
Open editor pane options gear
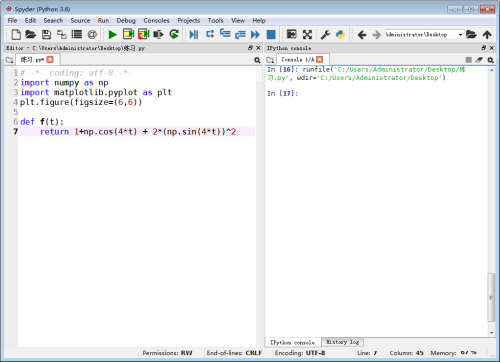[x=257, y=60]
